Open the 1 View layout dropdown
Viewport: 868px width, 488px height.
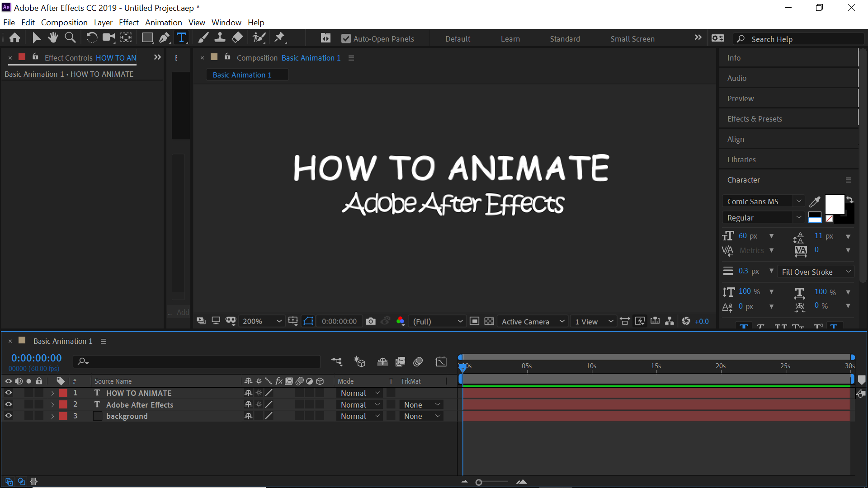[594, 321]
